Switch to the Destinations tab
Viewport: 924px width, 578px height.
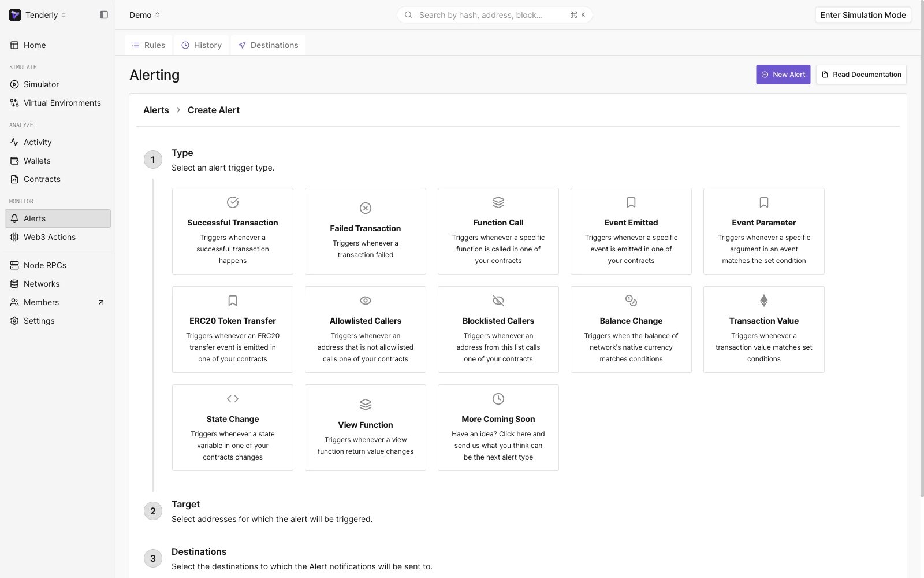pos(268,45)
